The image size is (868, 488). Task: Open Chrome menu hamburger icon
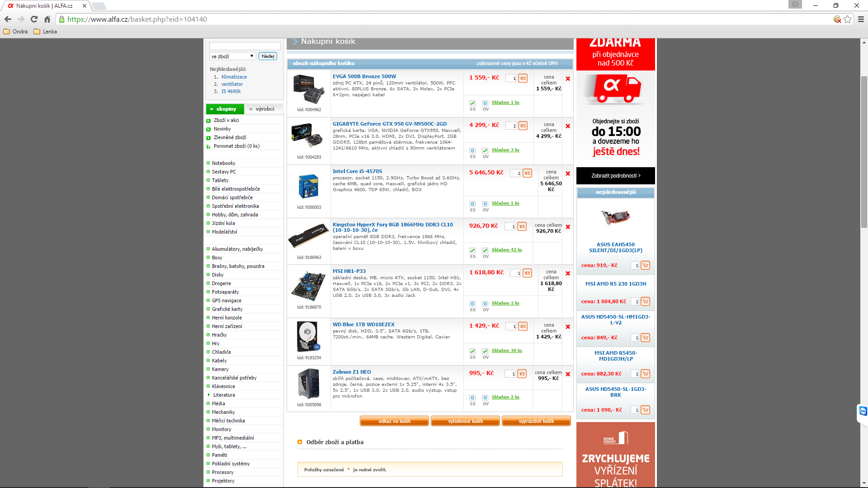[861, 19]
